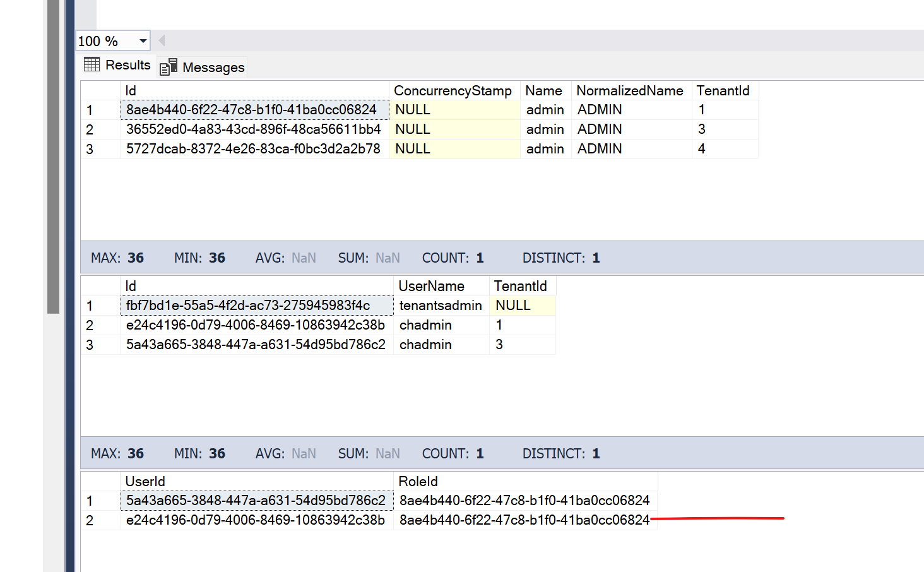Viewport: 924px width, 572px height.
Task: Select NULL TenantId of tenantsadmin
Action: [x=523, y=306]
